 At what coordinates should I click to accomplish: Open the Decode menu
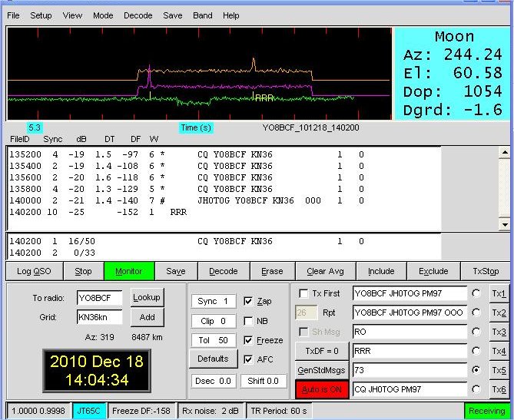(138, 15)
